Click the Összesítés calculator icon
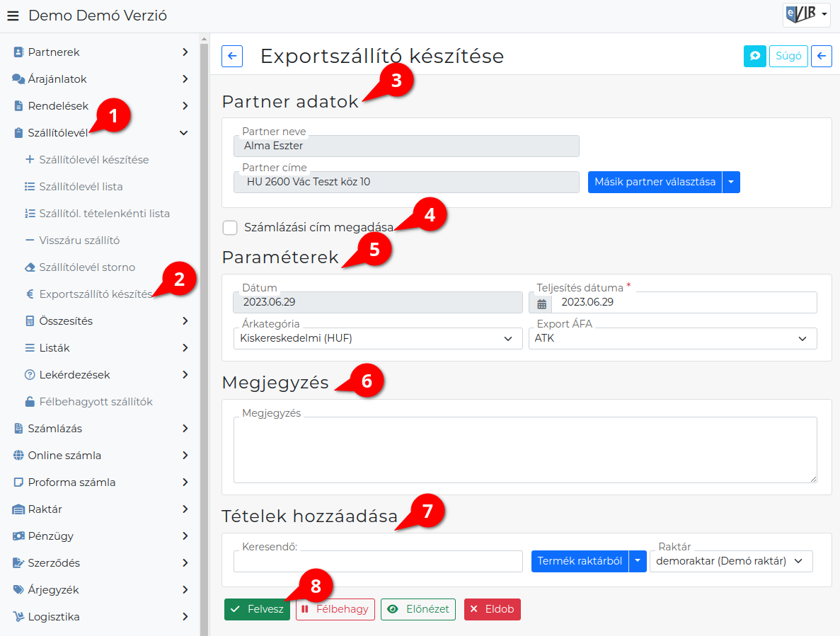Screen dimensions: 840x636 [x=30, y=320]
